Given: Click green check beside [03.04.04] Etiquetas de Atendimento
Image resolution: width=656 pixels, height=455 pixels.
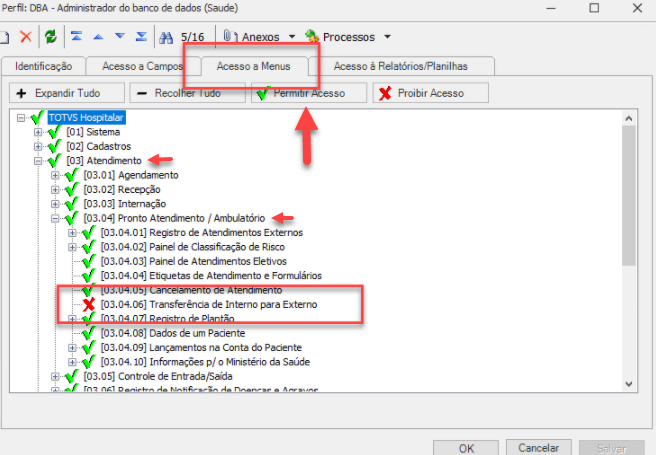Looking at the screenshot, I should (89, 275).
